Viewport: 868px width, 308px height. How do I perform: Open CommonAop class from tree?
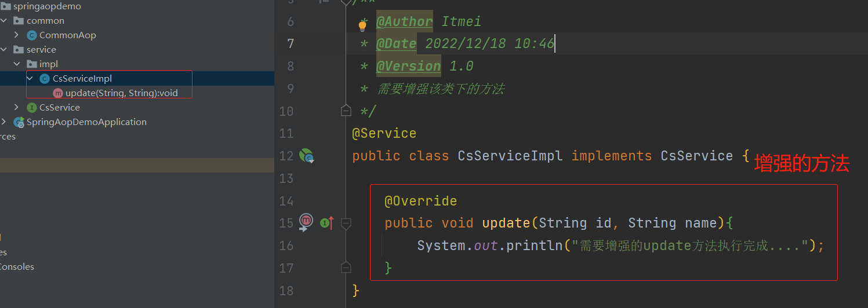click(68, 35)
